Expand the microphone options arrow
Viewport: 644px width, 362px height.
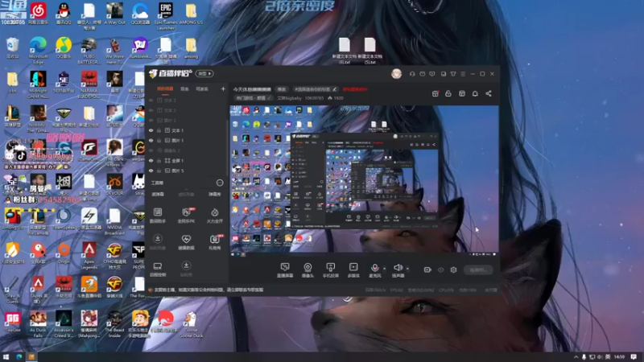point(385,269)
